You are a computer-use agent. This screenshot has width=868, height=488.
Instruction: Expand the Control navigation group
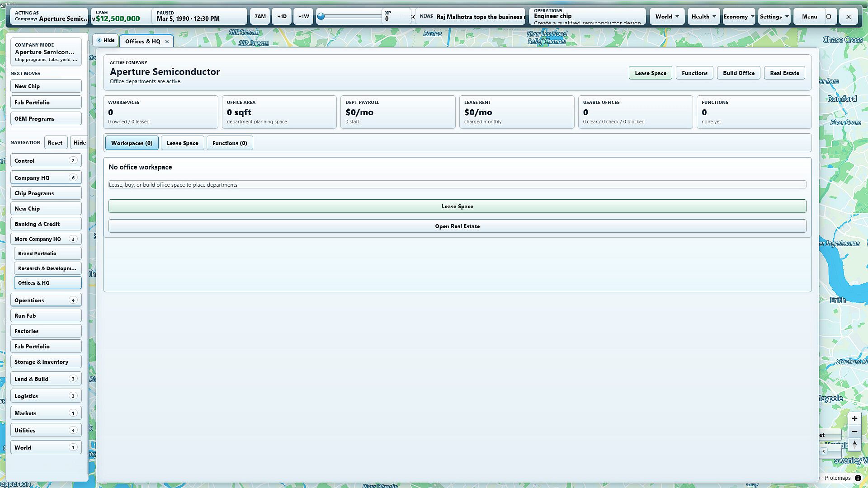tap(46, 161)
